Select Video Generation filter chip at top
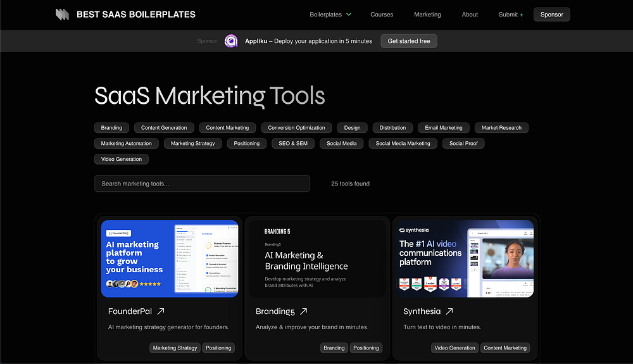The image size is (633, 364). [x=122, y=159]
